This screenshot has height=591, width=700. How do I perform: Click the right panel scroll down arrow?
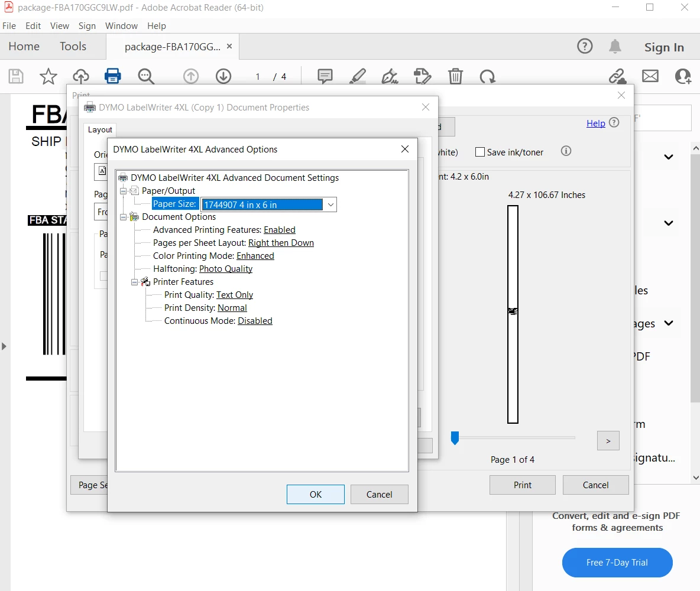tap(695, 477)
